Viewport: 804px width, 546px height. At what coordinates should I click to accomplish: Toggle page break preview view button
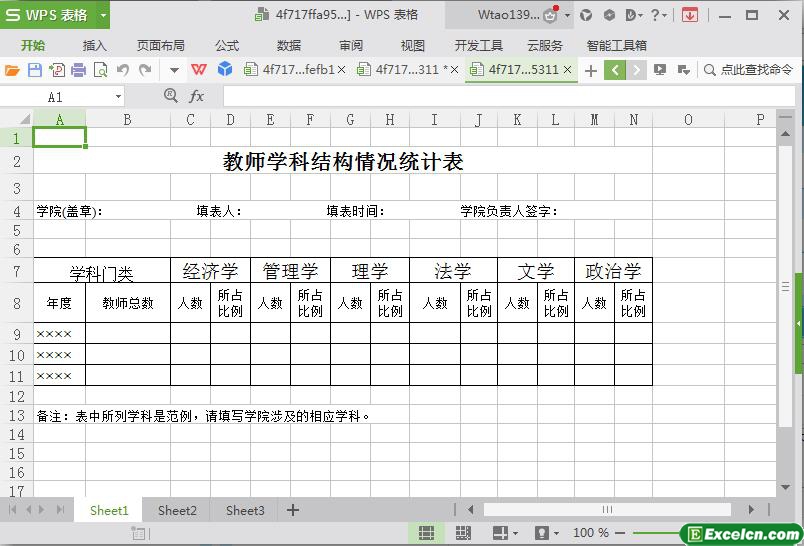click(463, 533)
